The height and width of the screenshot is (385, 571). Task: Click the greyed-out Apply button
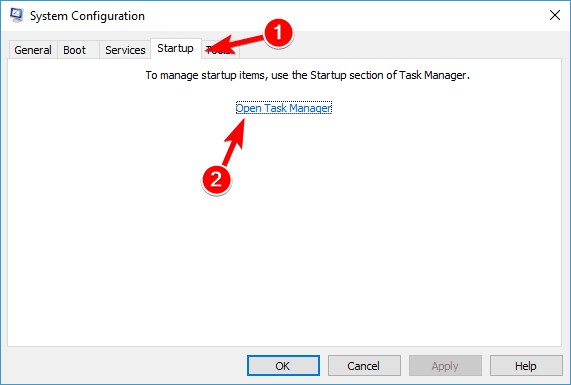pyautogui.click(x=445, y=365)
